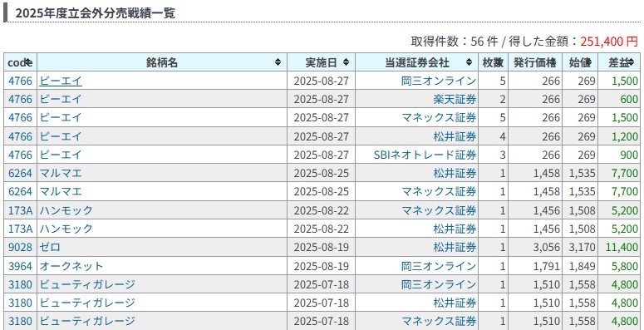Open 岡三オンライン link in first ピーエイ row
644x330 pixels.
coord(439,81)
